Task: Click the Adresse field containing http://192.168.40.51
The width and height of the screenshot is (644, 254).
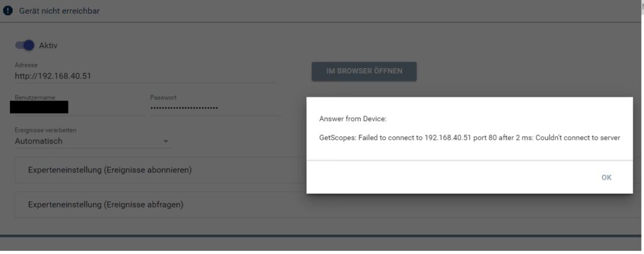Action: point(145,76)
